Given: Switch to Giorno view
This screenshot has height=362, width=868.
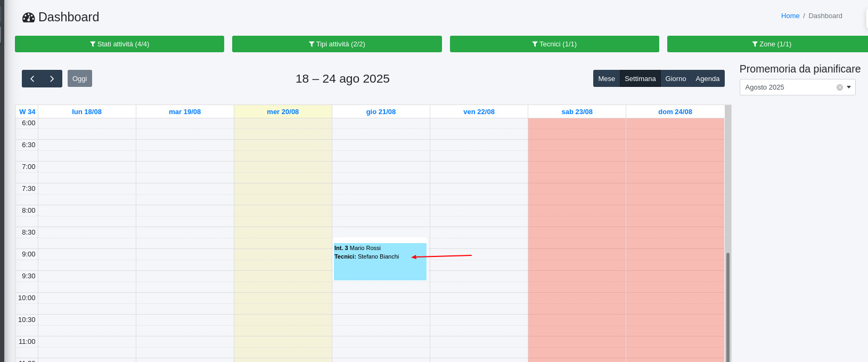Looking at the screenshot, I should click(x=676, y=79).
